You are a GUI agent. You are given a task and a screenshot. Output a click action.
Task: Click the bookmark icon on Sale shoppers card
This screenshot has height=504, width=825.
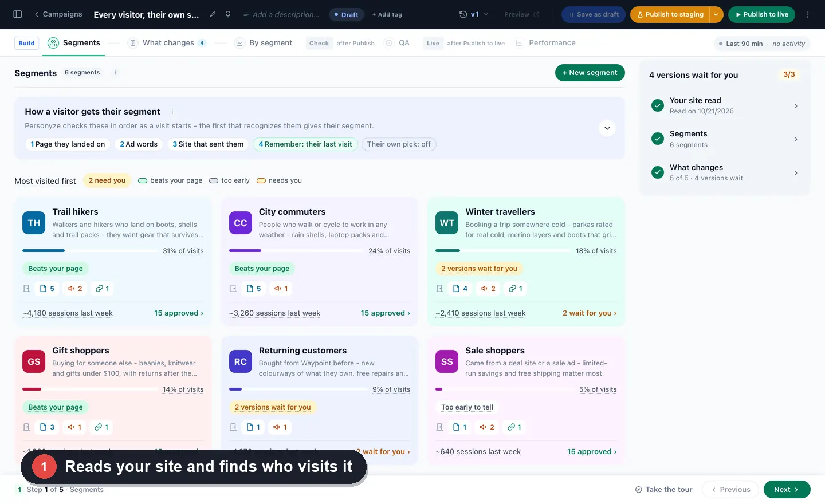pyautogui.click(x=439, y=427)
